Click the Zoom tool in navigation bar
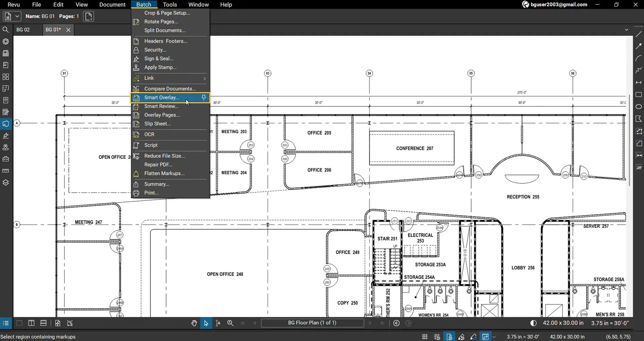The height and width of the screenshot is (341, 644). tap(230, 323)
